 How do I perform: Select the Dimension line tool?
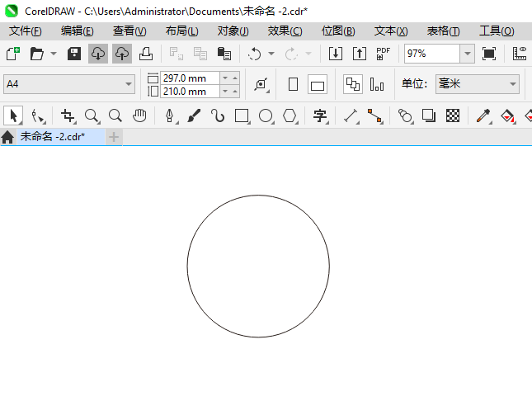pos(351,116)
